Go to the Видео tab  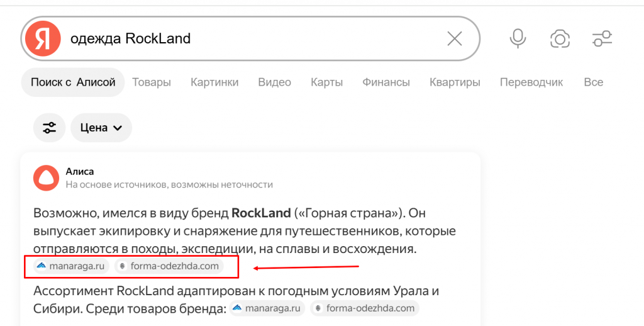(x=274, y=82)
